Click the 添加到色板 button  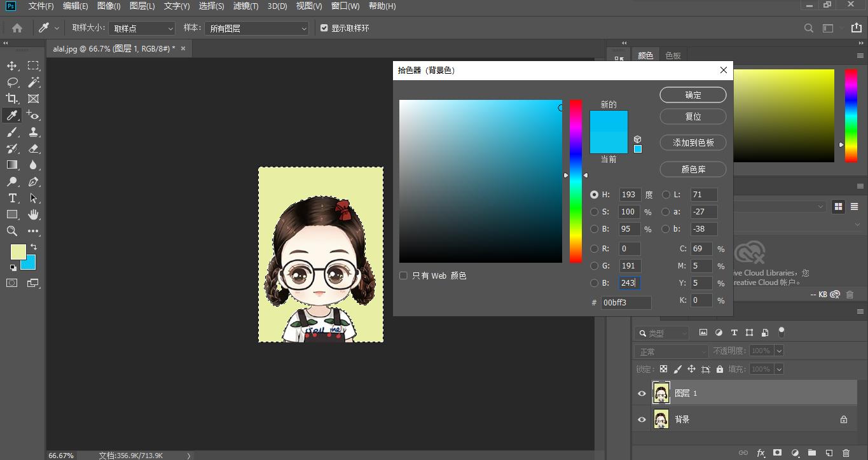(692, 143)
